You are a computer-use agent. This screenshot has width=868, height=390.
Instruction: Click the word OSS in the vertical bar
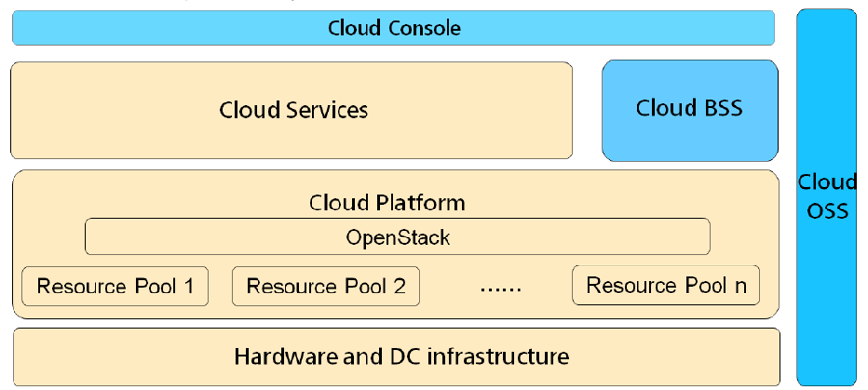[827, 209]
